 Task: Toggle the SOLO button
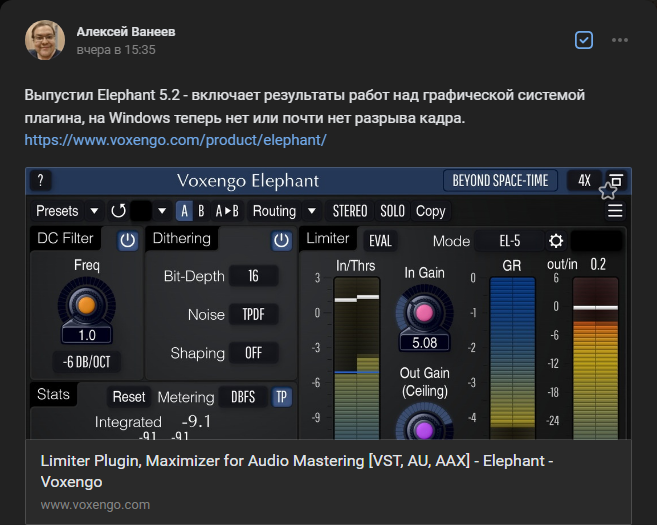click(x=393, y=211)
